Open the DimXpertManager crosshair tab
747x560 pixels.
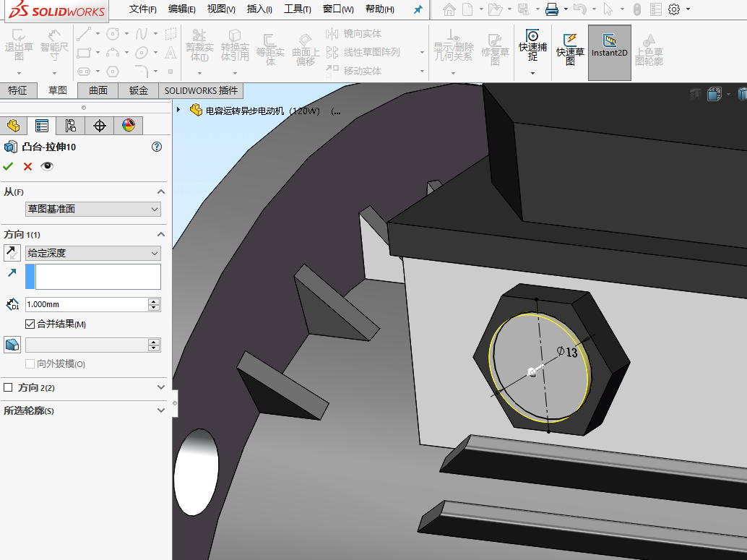100,126
